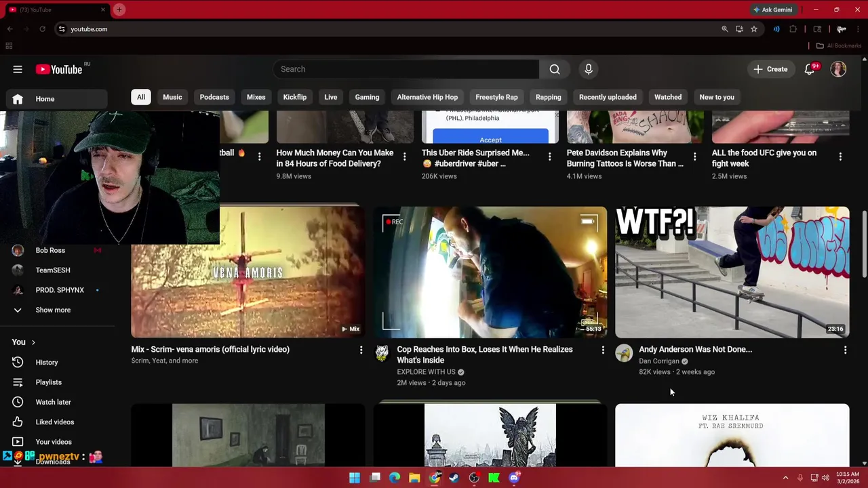
Task: Click the Ask Gemini button
Action: click(772, 9)
